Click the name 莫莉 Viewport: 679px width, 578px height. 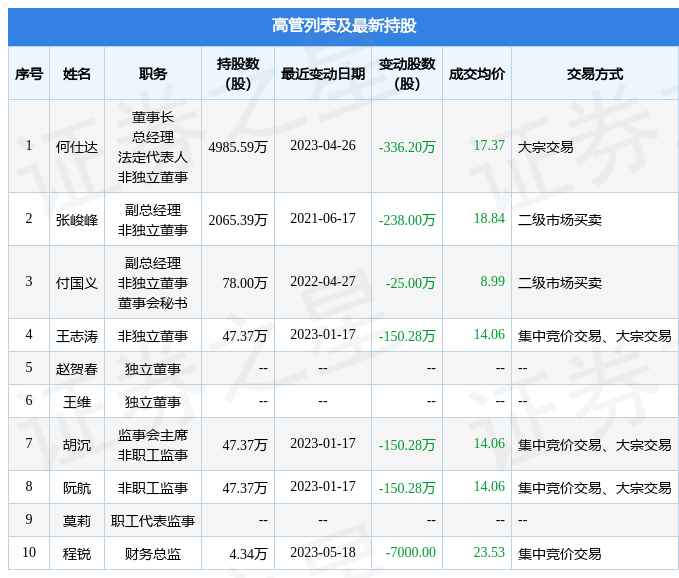(x=77, y=521)
